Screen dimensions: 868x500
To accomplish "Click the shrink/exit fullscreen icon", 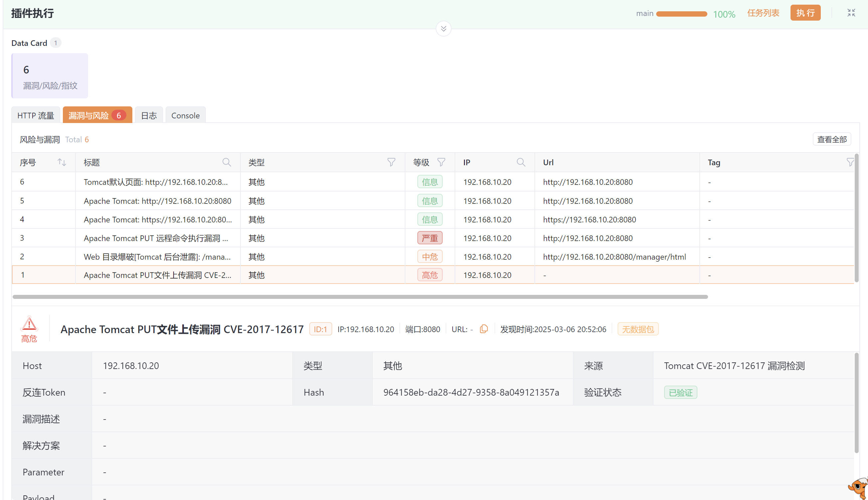I will tap(851, 13).
